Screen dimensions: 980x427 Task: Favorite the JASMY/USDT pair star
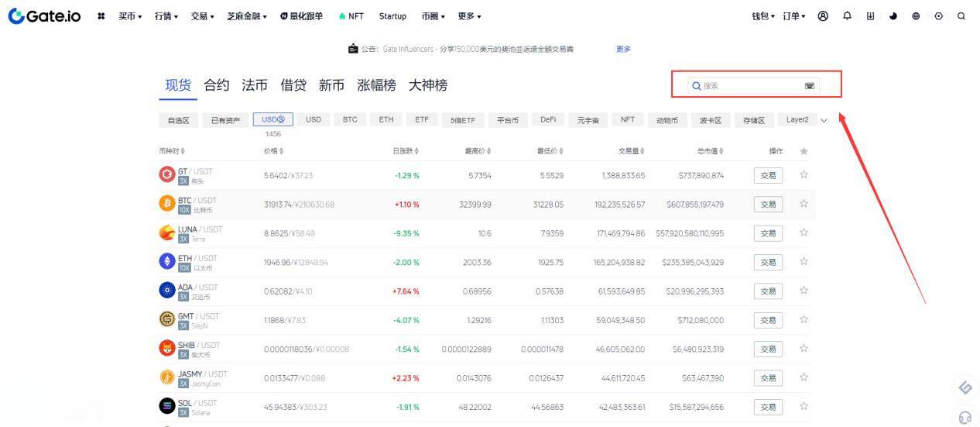click(804, 377)
